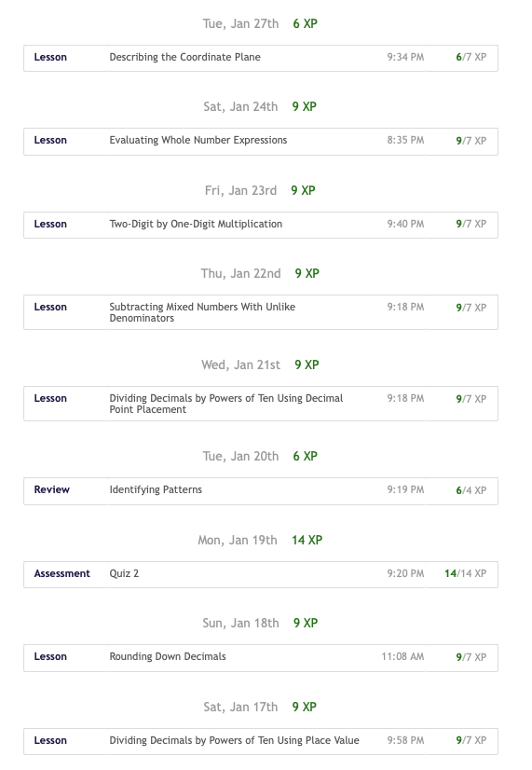Click the 14/14 XP score for Quiz 2

pyautogui.click(x=465, y=573)
